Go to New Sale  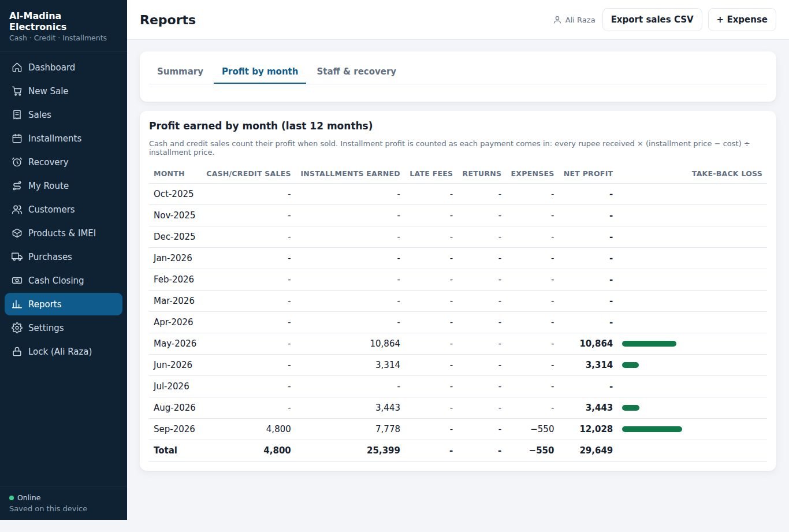pos(64,91)
